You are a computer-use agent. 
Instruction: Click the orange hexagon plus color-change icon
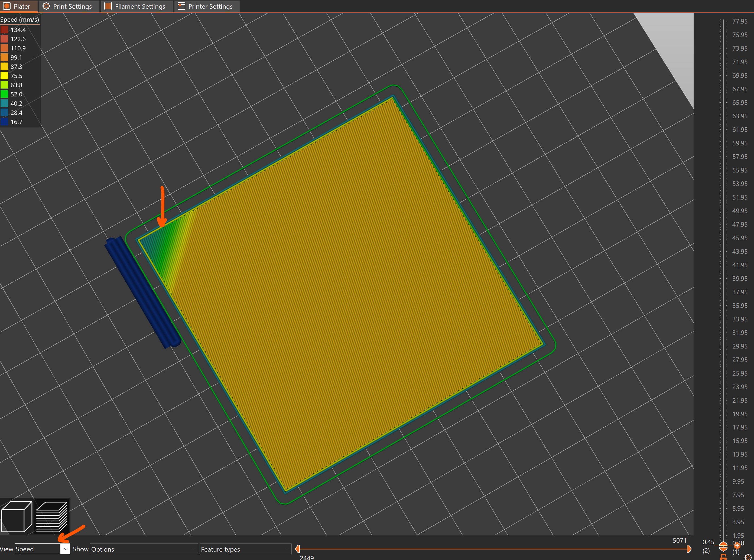click(737, 546)
